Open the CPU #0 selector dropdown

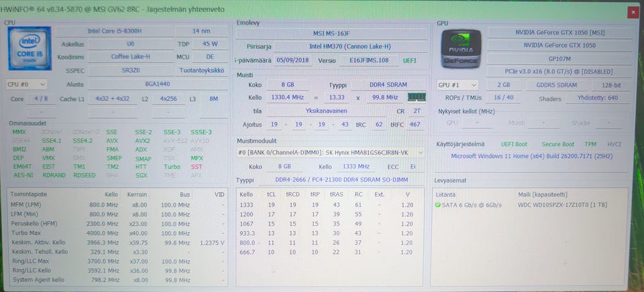pos(27,84)
